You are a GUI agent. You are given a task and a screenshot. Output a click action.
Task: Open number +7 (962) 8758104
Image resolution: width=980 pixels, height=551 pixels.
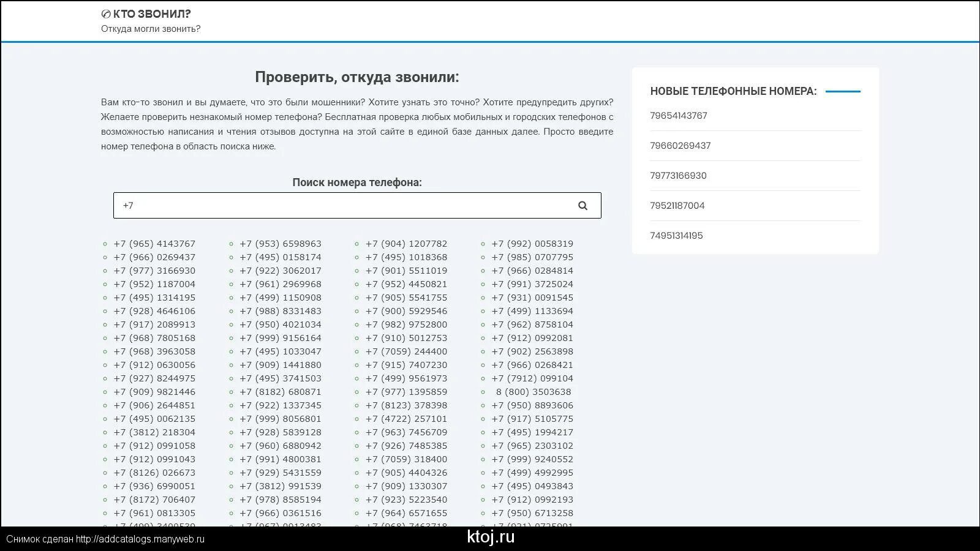[532, 324]
